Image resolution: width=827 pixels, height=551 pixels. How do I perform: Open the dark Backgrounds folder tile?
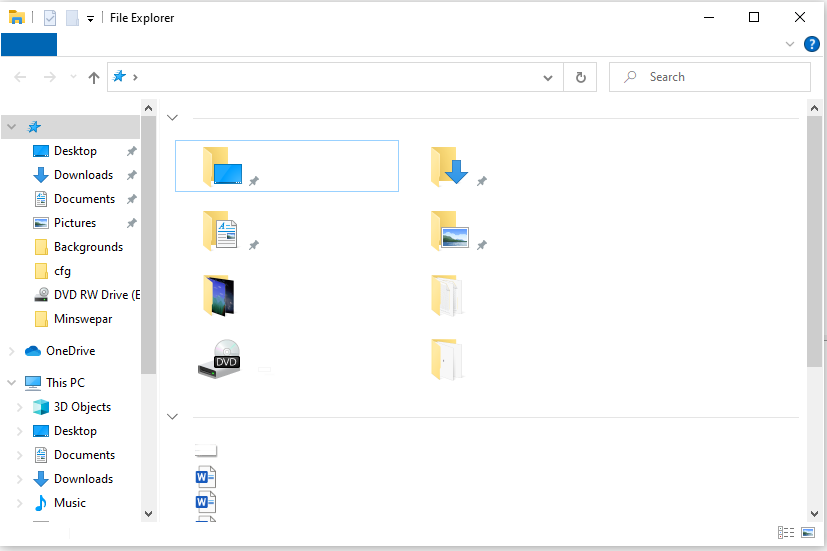click(218, 295)
